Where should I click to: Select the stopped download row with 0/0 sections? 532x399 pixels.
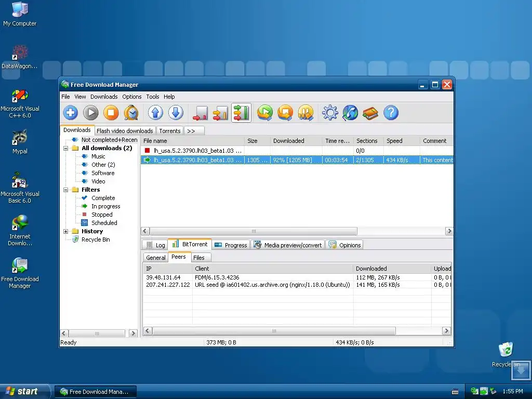297,151
